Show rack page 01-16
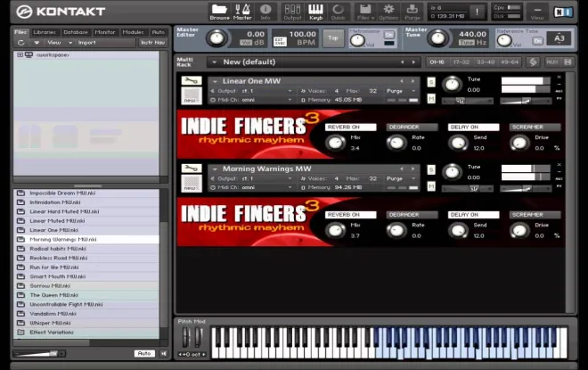This screenshot has height=370, width=588. coord(437,62)
